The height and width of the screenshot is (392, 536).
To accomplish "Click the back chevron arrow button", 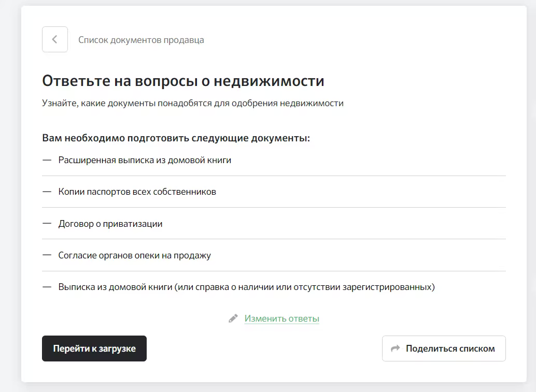I will (55, 39).
